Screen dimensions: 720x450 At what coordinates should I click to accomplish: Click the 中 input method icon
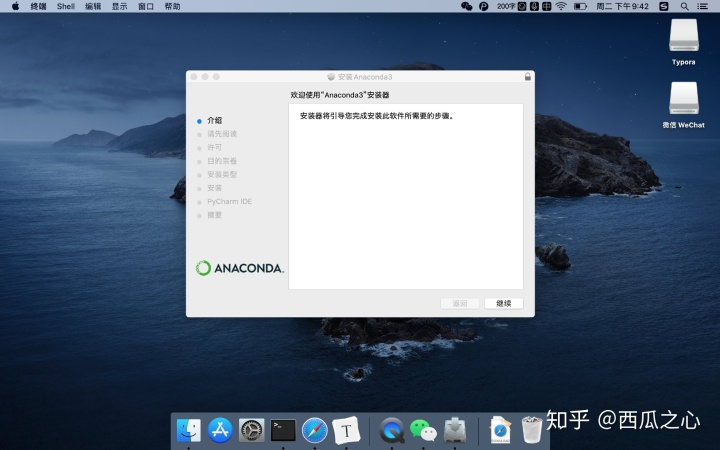tap(546, 6)
